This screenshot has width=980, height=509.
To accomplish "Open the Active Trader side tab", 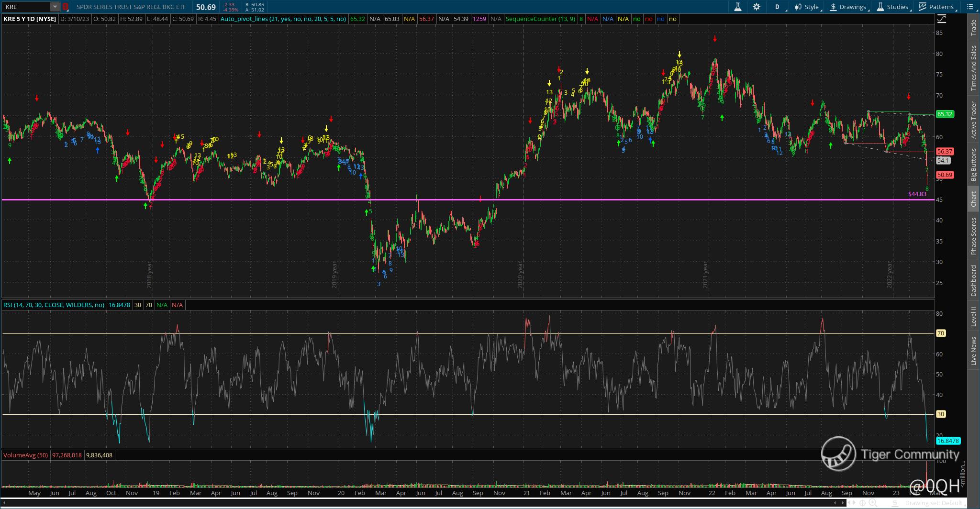I will pyautogui.click(x=973, y=120).
